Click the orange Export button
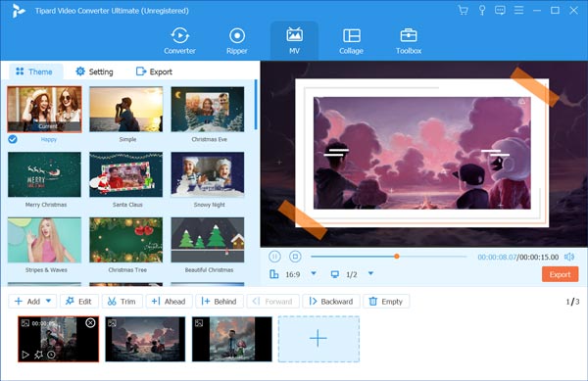 point(560,274)
